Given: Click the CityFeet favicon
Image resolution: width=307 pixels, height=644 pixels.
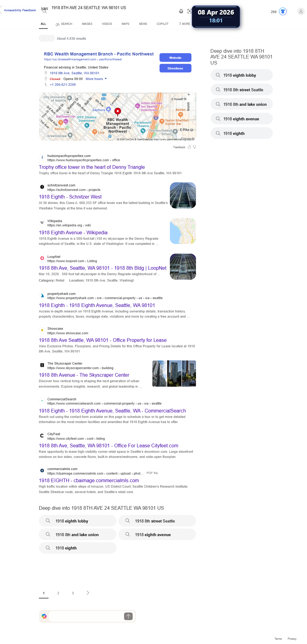Looking at the screenshot, I should click(42, 436).
